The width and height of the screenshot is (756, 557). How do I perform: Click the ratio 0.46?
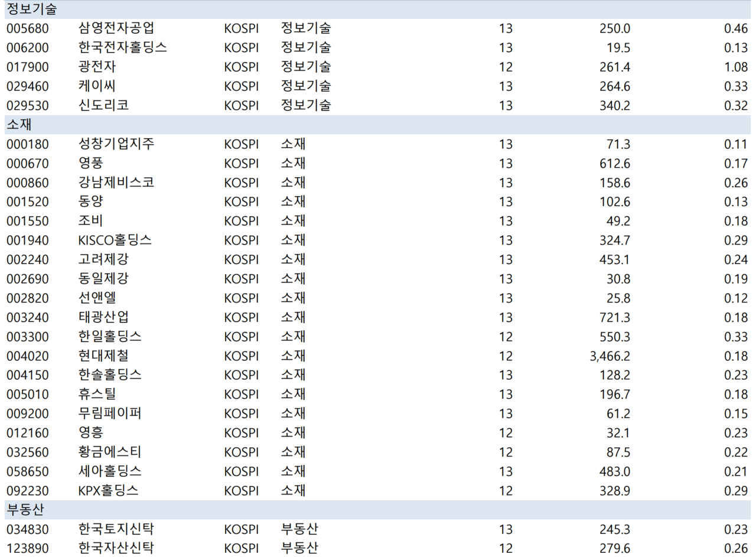736,28
